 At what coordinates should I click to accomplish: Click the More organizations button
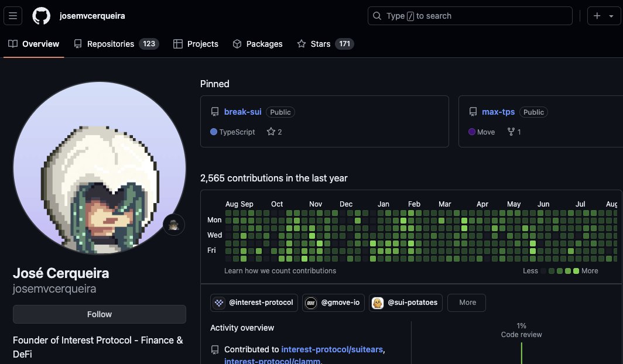[x=467, y=303]
